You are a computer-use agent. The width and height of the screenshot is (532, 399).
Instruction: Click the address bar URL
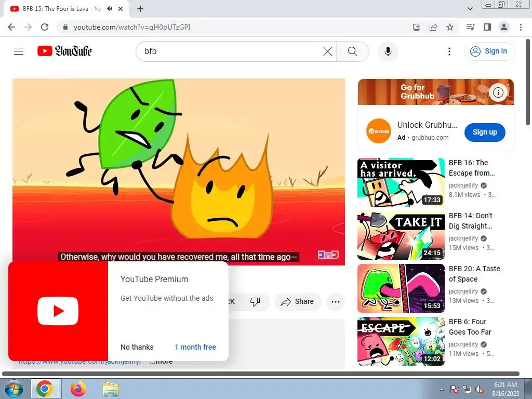(132, 27)
